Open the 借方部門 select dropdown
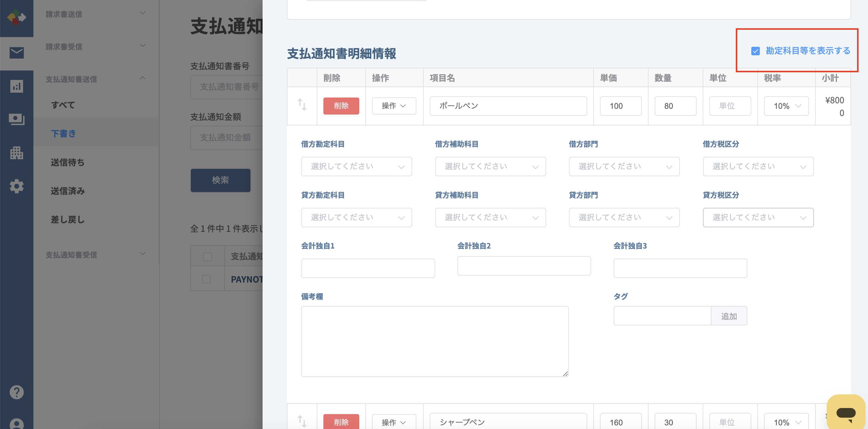The height and width of the screenshot is (429, 868). point(624,166)
